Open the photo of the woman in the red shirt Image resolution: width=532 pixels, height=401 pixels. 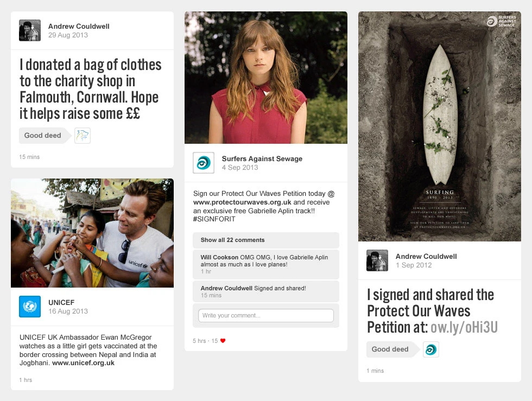point(266,78)
